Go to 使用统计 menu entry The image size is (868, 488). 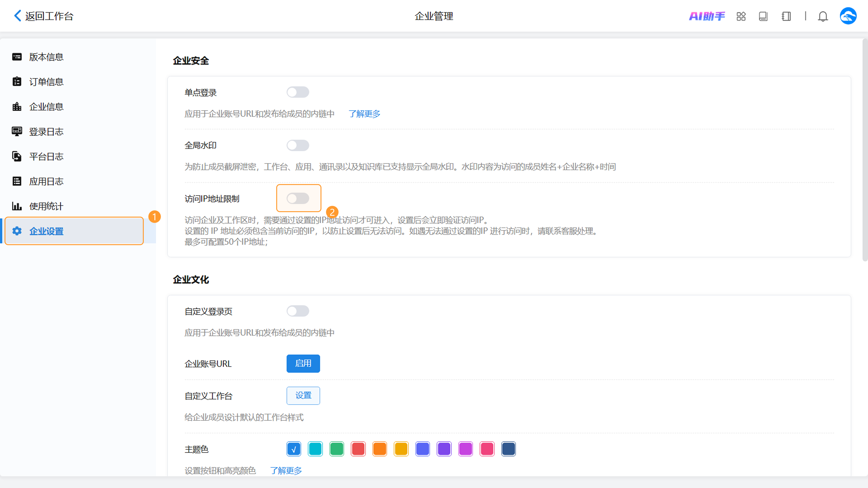click(x=78, y=206)
